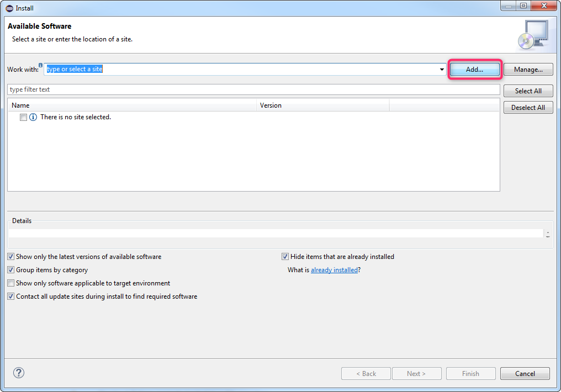Viewport: 561px width, 392px height.
Task: Click the install wizard computer and CD image
Action: tap(533, 35)
